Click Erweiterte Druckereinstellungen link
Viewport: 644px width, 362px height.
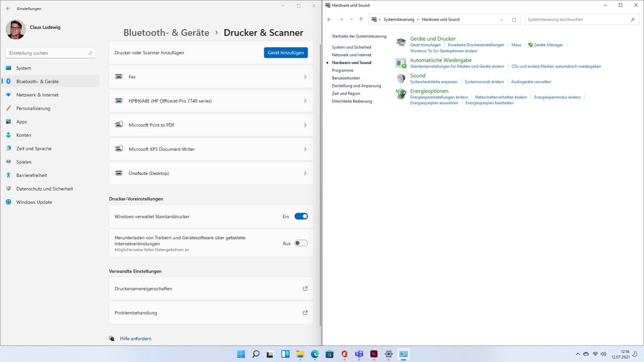(476, 45)
